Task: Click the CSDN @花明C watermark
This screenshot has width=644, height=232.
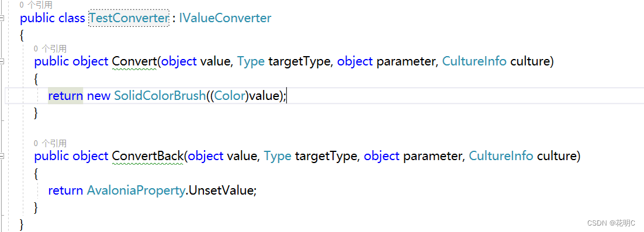Action: [x=611, y=223]
